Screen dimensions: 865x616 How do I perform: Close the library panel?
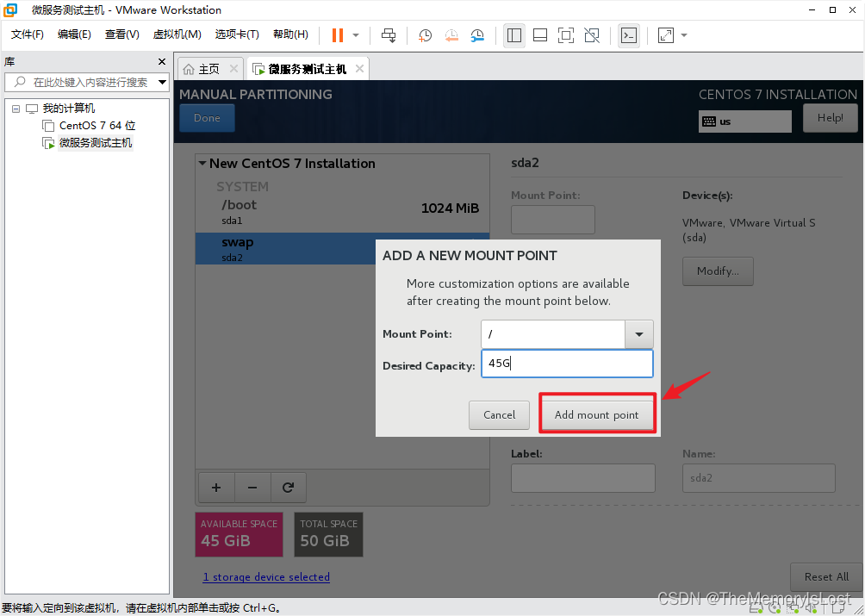point(162,62)
